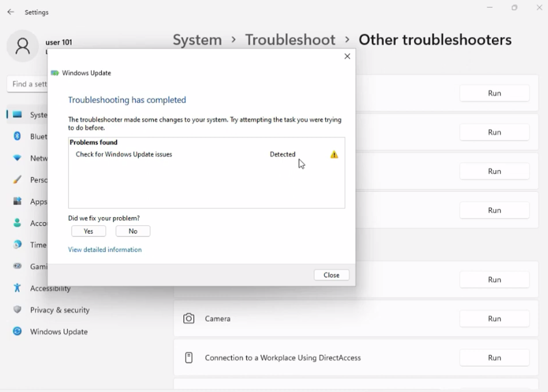548x392 pixels.
Task: Navigate to Troubleshoot breadcrumb
Action: coord(290,40)
